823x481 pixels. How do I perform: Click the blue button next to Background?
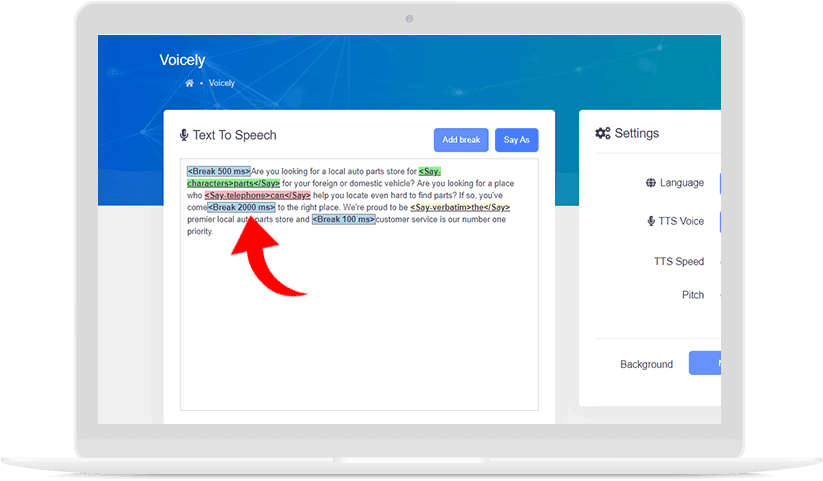(x=705, y=363)
